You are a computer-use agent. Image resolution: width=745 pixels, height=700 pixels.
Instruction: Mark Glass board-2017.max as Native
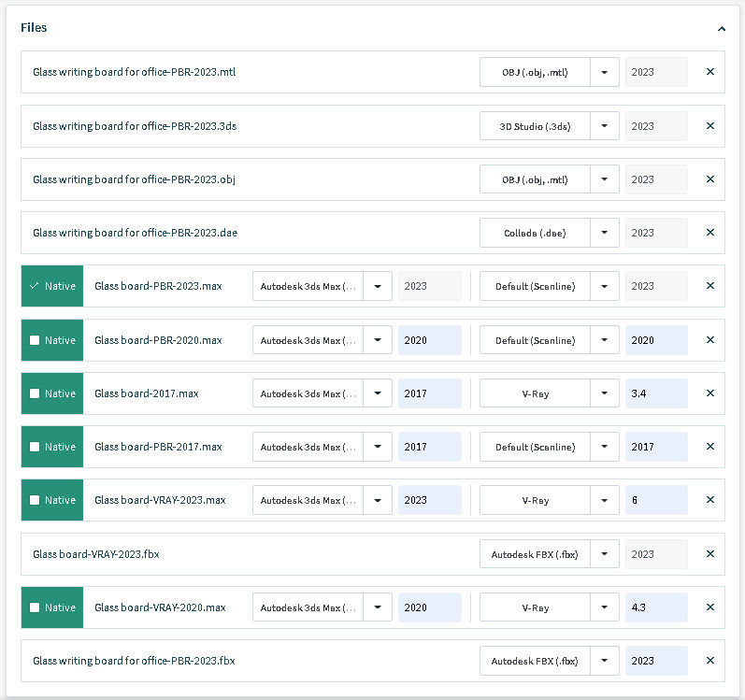pyautogui.click(x=35, y=393)
